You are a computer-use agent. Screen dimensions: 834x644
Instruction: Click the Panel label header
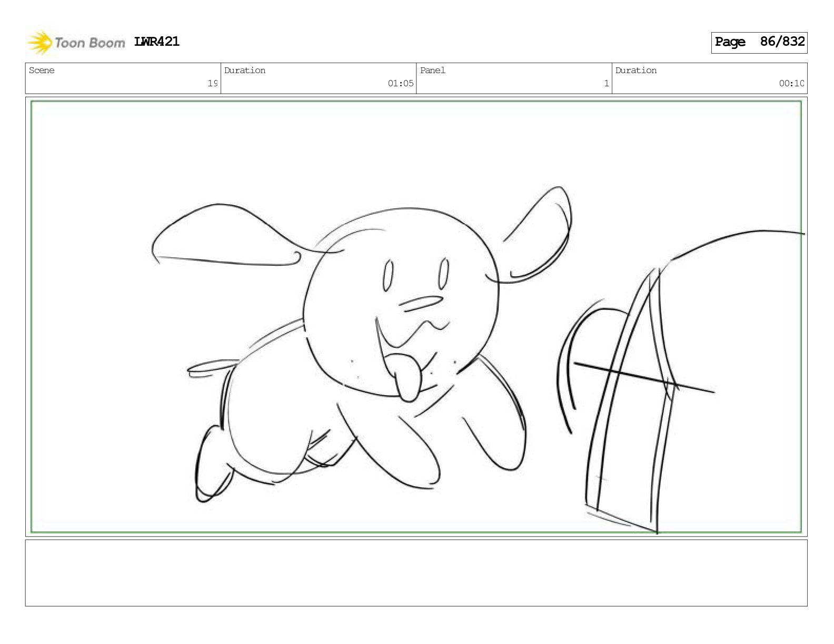click(433, 71)
